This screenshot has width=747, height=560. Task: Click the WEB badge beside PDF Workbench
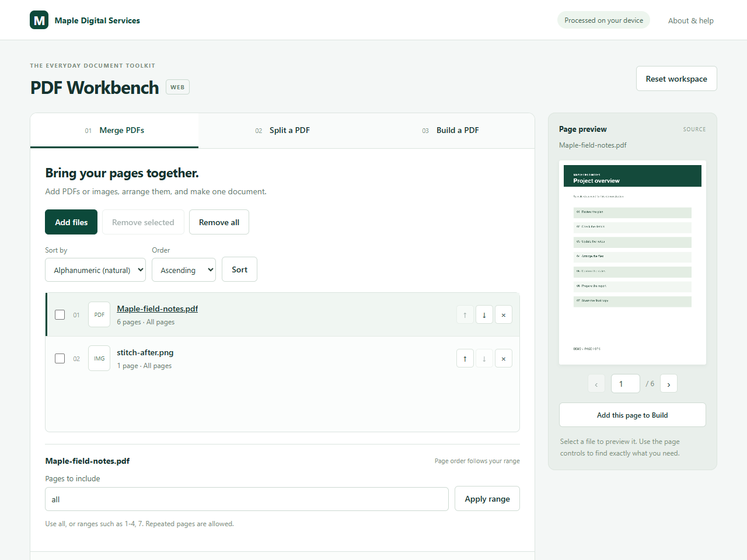click(x=177, y=87)
